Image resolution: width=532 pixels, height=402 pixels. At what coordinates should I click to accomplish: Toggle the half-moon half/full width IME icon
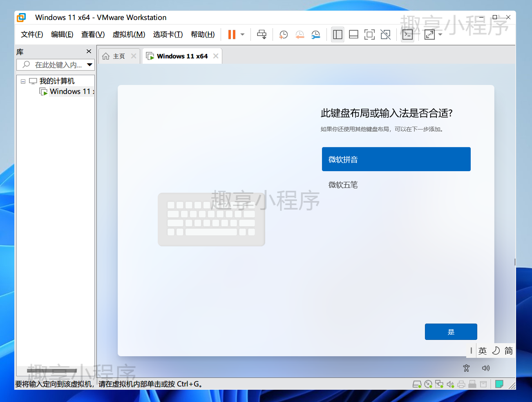tap(496, 351)
